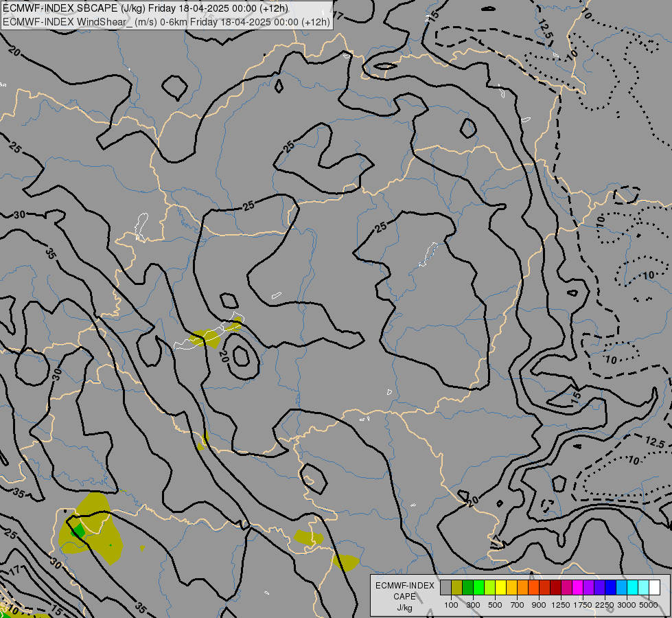Click the 3000 legend value
The width and height of the screenshot is (672, 618).
tap(627, 605)
